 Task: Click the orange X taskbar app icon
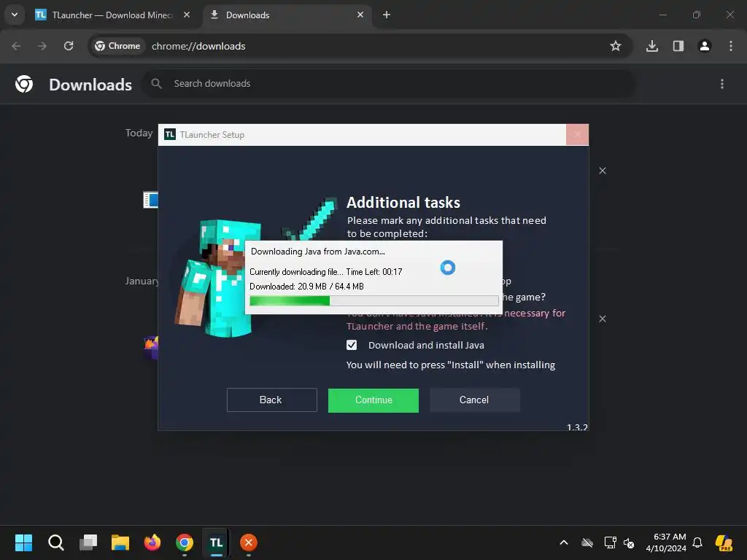pyautogui.click(x=249, y=542)
